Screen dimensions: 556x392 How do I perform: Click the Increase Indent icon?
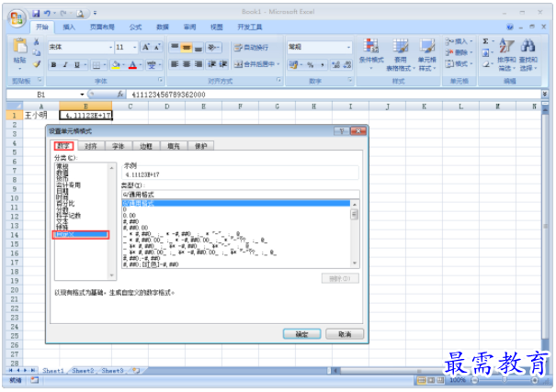point(223,64)
